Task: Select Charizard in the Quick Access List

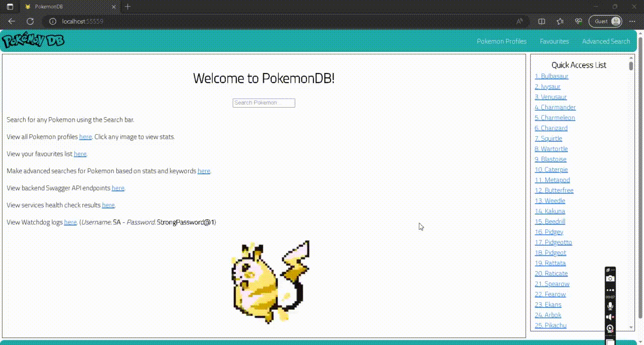Action: [x=551, y=128]
